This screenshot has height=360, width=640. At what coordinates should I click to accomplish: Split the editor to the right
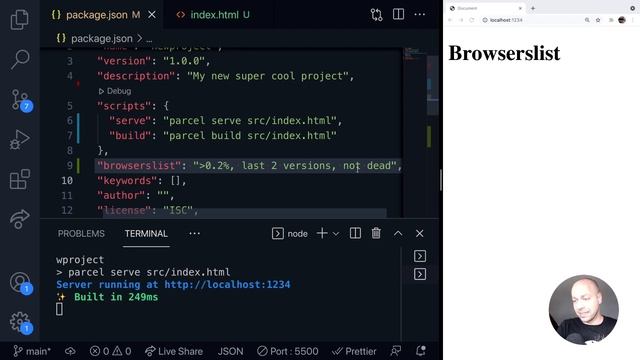[x=398, y=14]
